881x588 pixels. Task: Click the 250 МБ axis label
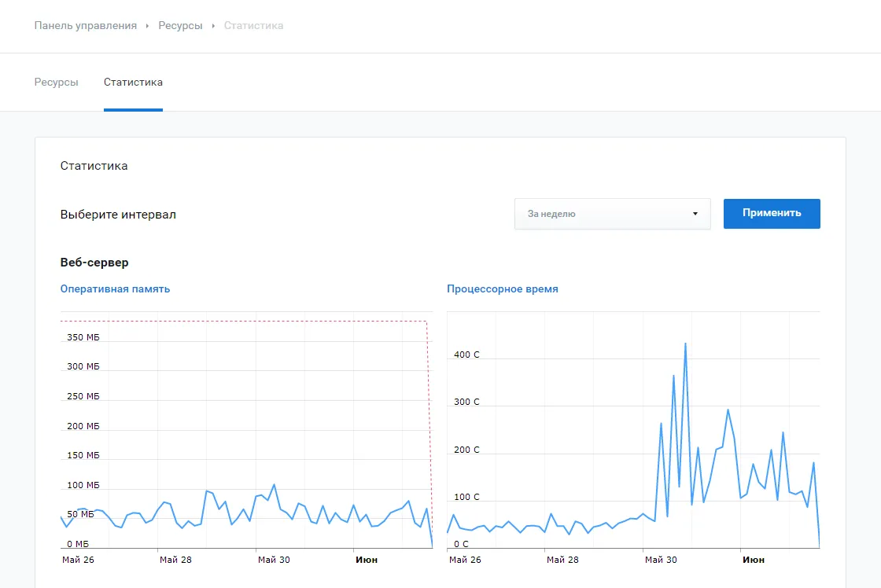[x=83, y=396]
